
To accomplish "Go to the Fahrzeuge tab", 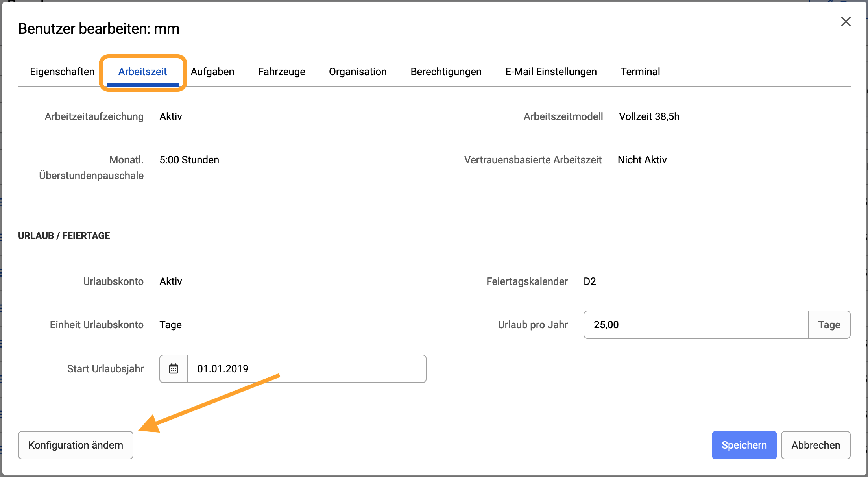I will tap(282, 72).
